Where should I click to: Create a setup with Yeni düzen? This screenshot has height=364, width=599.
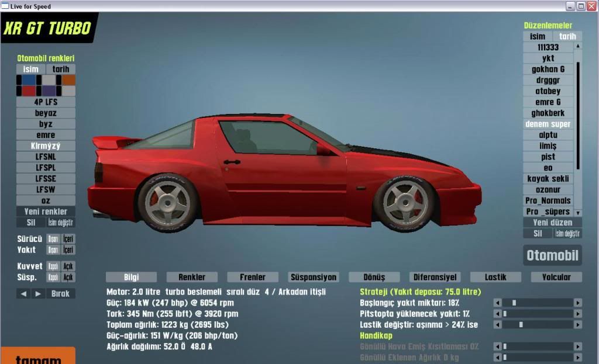pos(552,223)
